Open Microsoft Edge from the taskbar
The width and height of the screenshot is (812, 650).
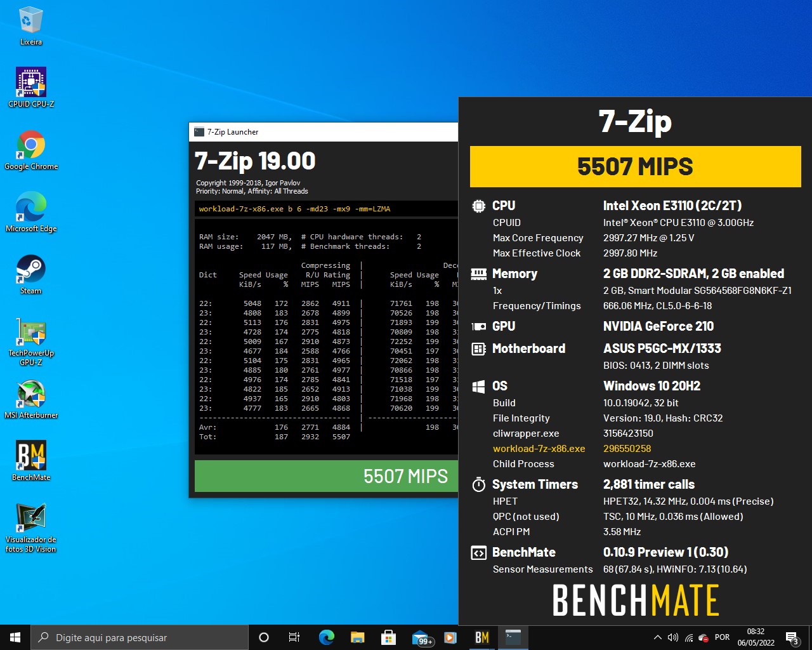(x=326, y=637)
